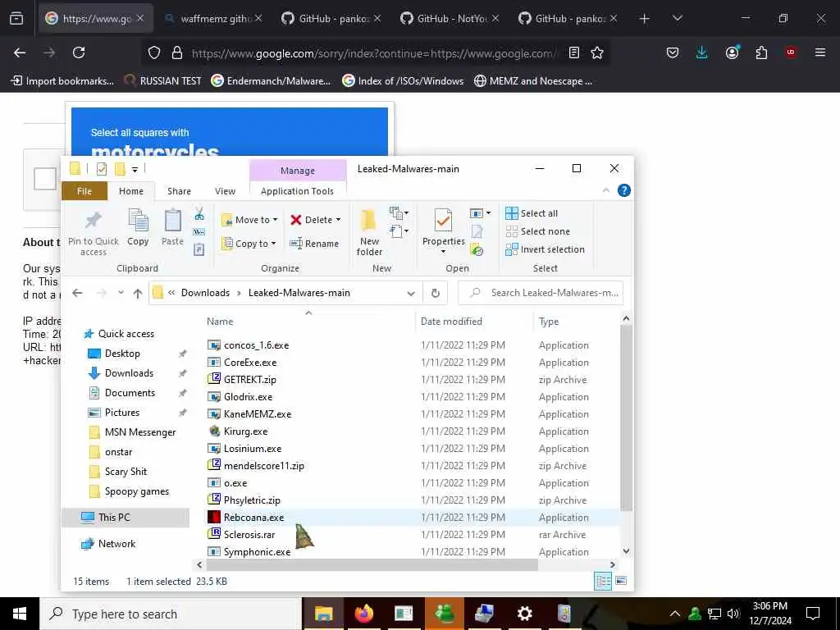Image resolution: width=840 pixels, height=630 pixels.
Task: Refresh the Leaked-Malwares-main folder view
Action: [435, 293]
